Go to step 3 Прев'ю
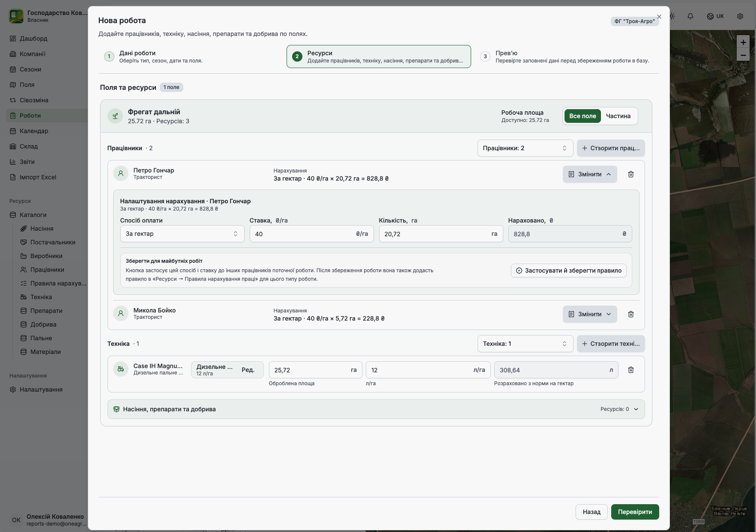 coord(567,56)
